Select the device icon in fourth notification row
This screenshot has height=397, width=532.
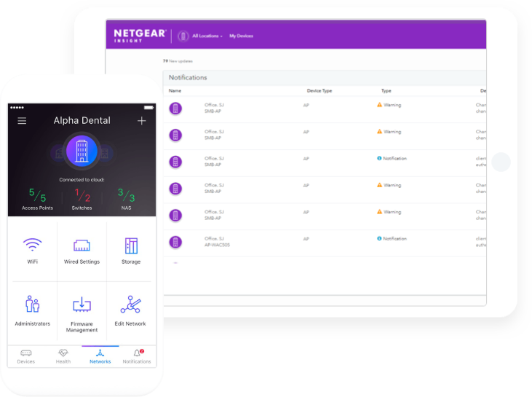(x=175, y=189)
